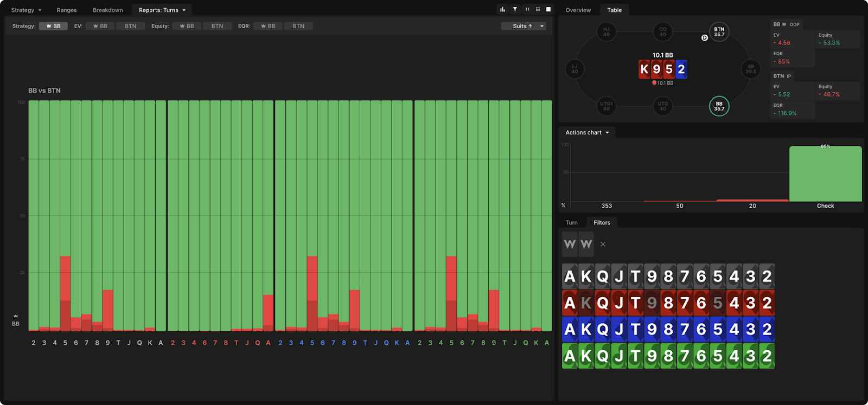
Task: Open the Suits sort dropdown
Action: point(523,26)
